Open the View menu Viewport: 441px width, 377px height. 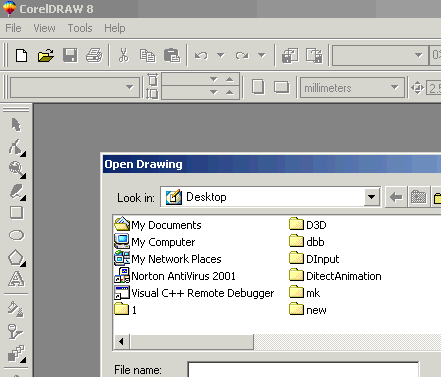click(x=44, y=28)
